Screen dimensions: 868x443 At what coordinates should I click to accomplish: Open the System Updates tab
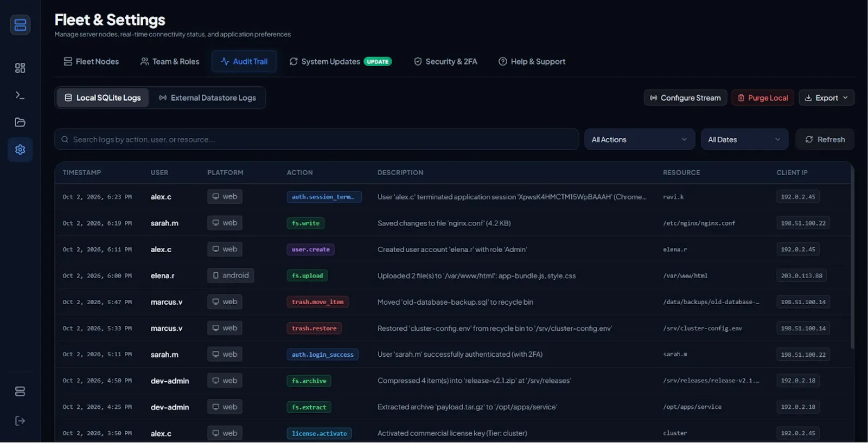coord(340,61)
